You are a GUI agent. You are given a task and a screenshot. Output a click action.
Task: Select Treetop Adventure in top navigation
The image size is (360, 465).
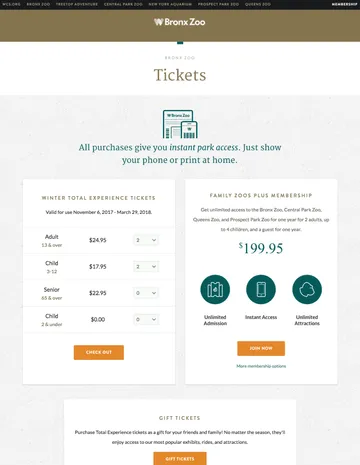tap(77, 4)
